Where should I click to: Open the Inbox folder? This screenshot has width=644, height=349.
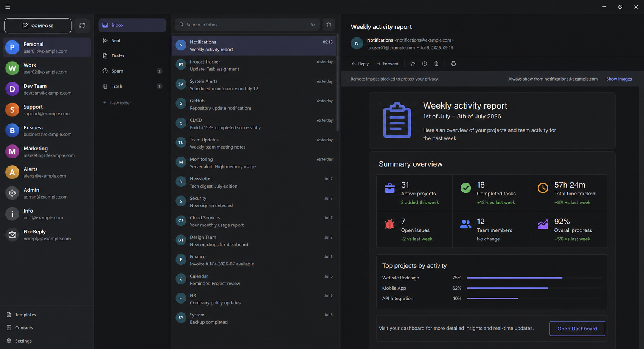[x=132, y=25]
